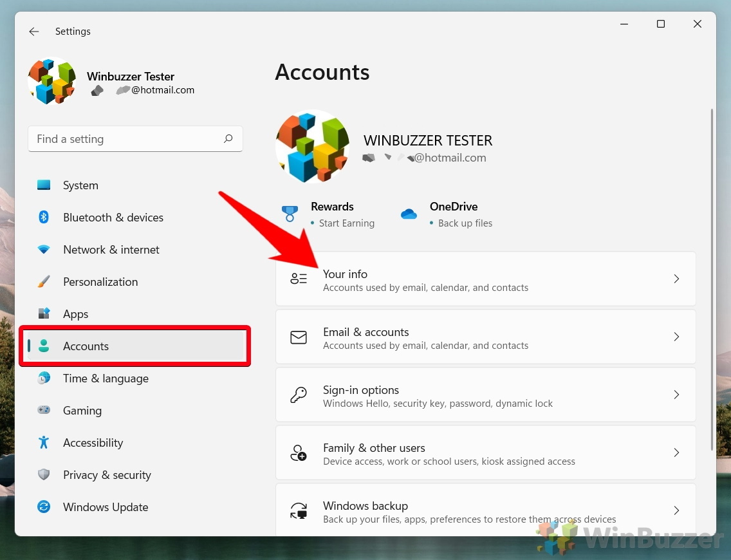
Task: Click the Accessibility figure icon
Action: coord(44,442)
